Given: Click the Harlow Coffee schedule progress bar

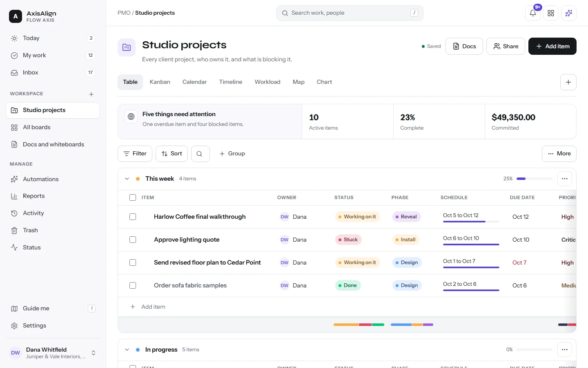Looking at the screenshot, I should click(x=471, y=222).
